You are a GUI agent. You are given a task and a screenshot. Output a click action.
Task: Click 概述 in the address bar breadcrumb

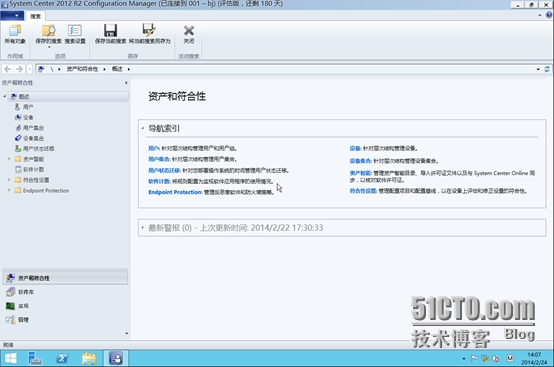point(117,69)
